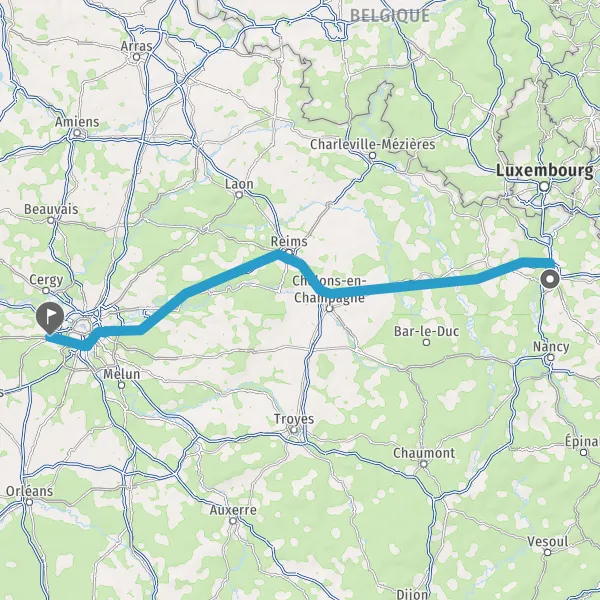Click the start flag marker near Cergy
This screenshot has width=600, height=600.
(50, 318)
